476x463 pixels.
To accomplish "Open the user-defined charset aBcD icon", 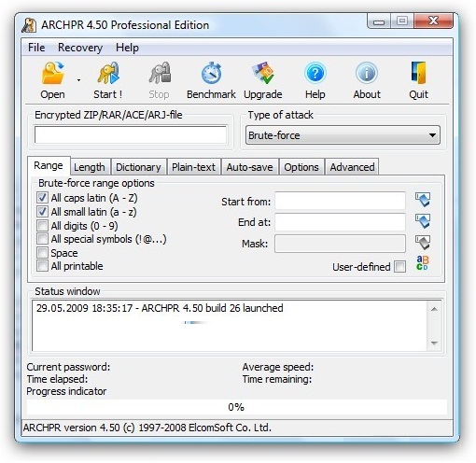I will point(423,263).
